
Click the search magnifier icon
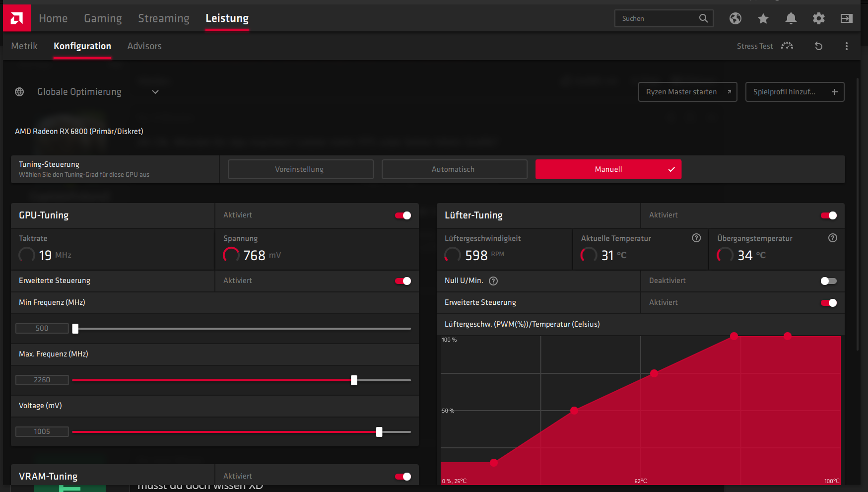(703, 18)
